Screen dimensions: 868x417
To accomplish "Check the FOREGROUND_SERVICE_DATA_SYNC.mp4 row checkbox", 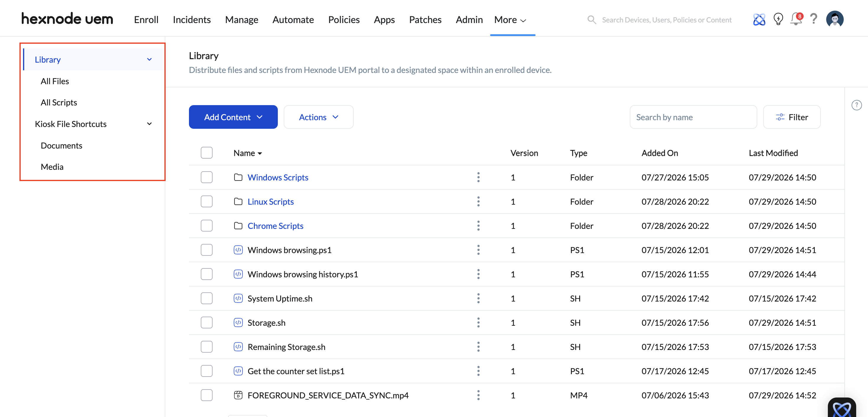I will click(x=207, y=395).
